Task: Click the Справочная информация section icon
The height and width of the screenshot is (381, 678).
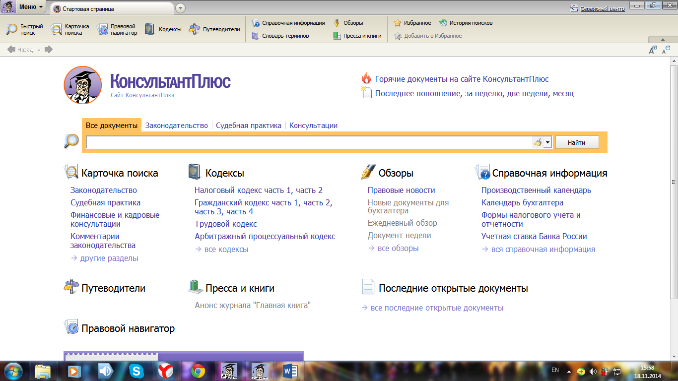Action: pyautogui.click(x=482, y=172)
